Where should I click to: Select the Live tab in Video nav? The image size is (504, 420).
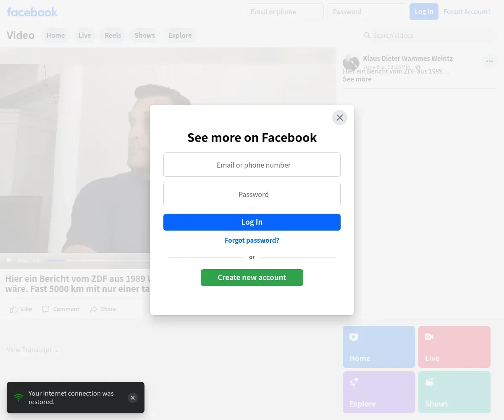(85, 35)
